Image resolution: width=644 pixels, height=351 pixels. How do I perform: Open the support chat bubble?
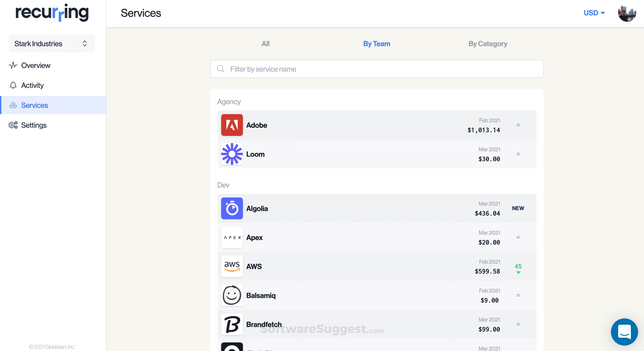pos(624,332)
